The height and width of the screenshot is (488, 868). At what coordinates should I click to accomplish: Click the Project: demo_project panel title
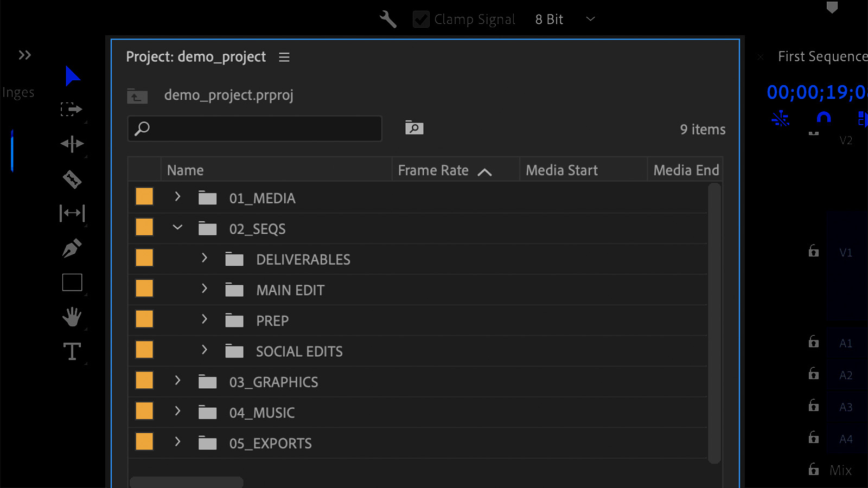tap(196, 57)
